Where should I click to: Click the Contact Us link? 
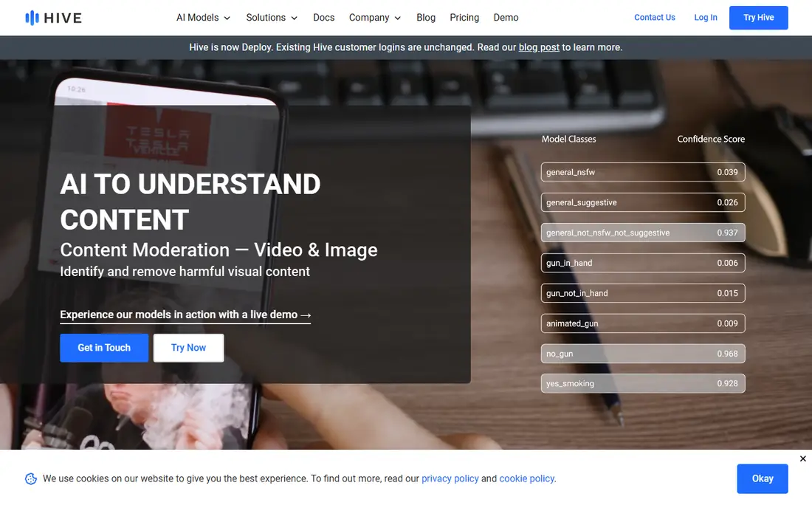654,18
